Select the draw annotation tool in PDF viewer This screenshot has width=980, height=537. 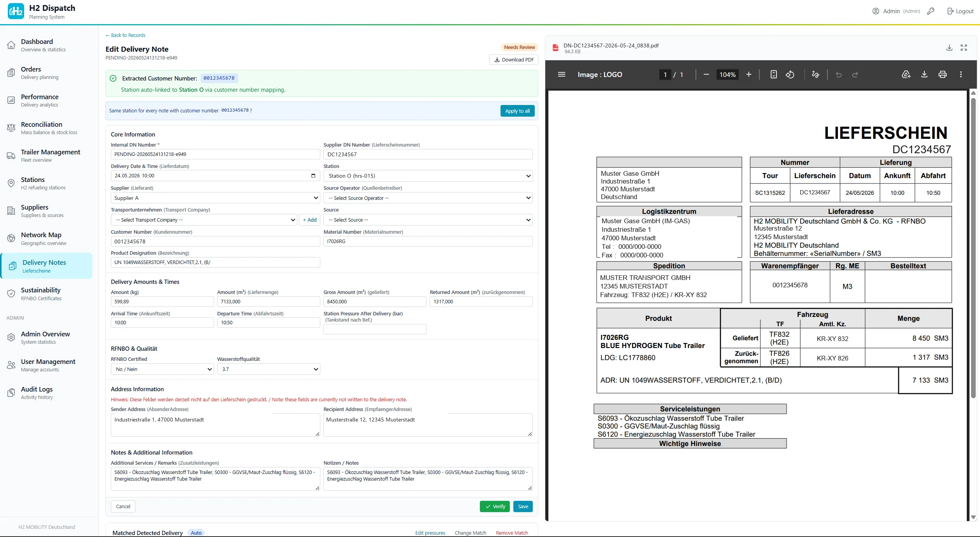click(816, 74)
